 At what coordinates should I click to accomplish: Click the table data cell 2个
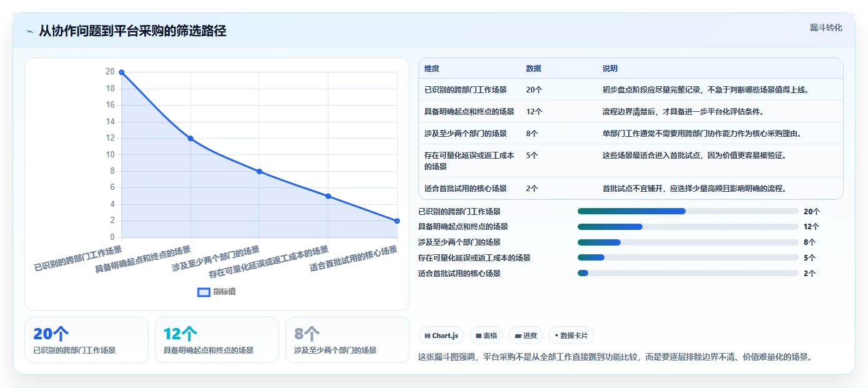(532, 188)
